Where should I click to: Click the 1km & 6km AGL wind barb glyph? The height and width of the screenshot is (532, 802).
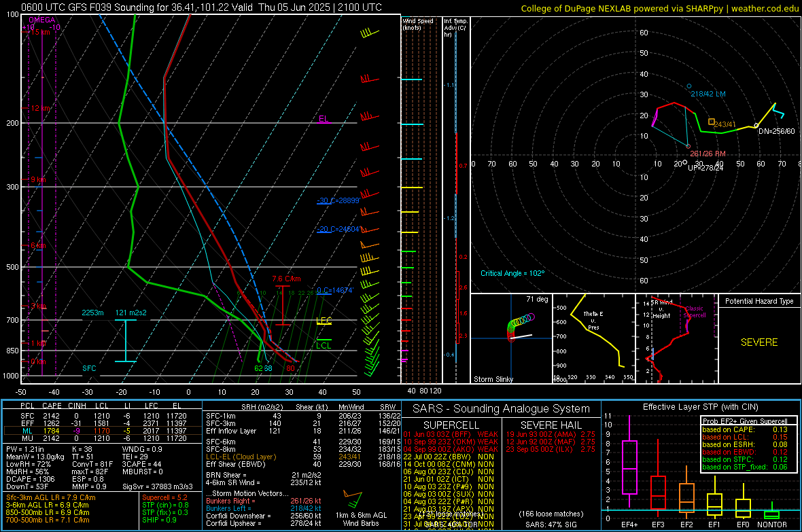(353, 499)
